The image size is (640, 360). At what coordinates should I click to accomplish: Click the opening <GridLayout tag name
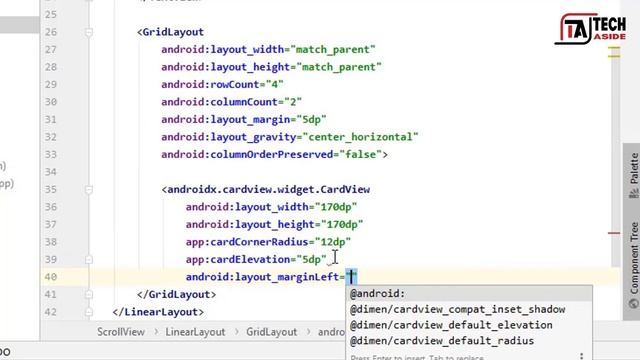[173, 32]
